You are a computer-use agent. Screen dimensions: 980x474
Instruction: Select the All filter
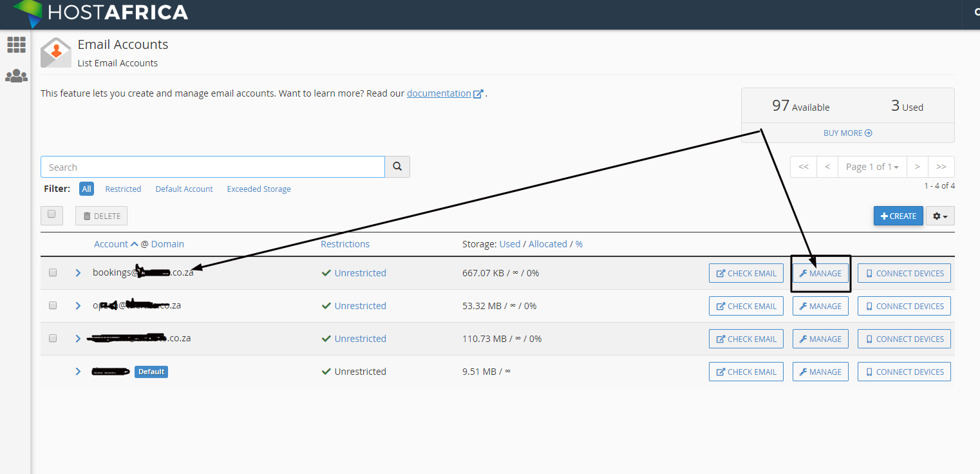coord(86,189)
